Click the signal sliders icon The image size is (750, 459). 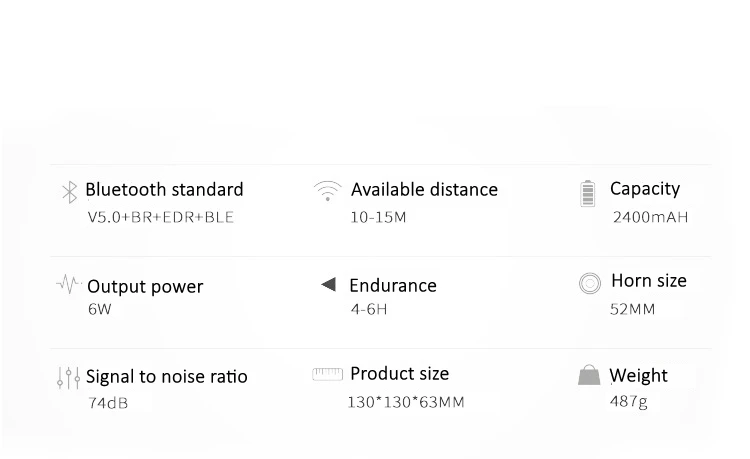(x=68, y=378)
